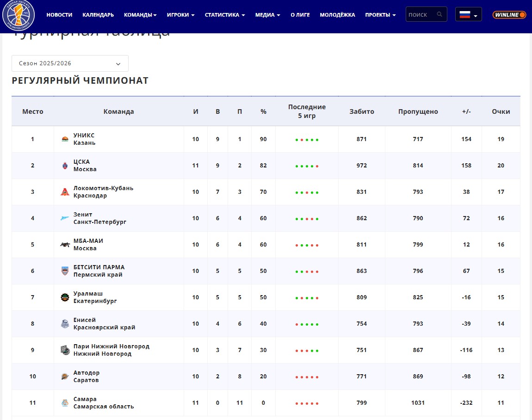Click the UNICS Kazan team logo
The image size is (532, 420).
coord(65,139)
